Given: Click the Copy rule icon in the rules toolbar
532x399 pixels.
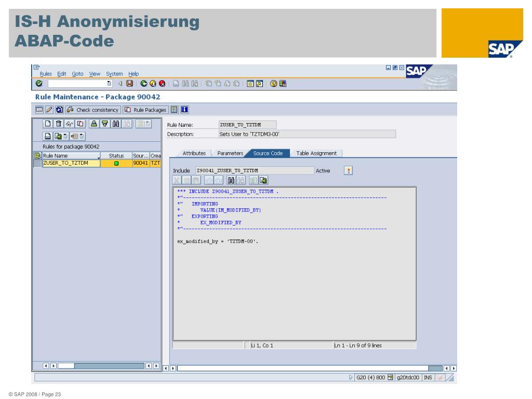Looking at the screenshot, I should (80, 124).
